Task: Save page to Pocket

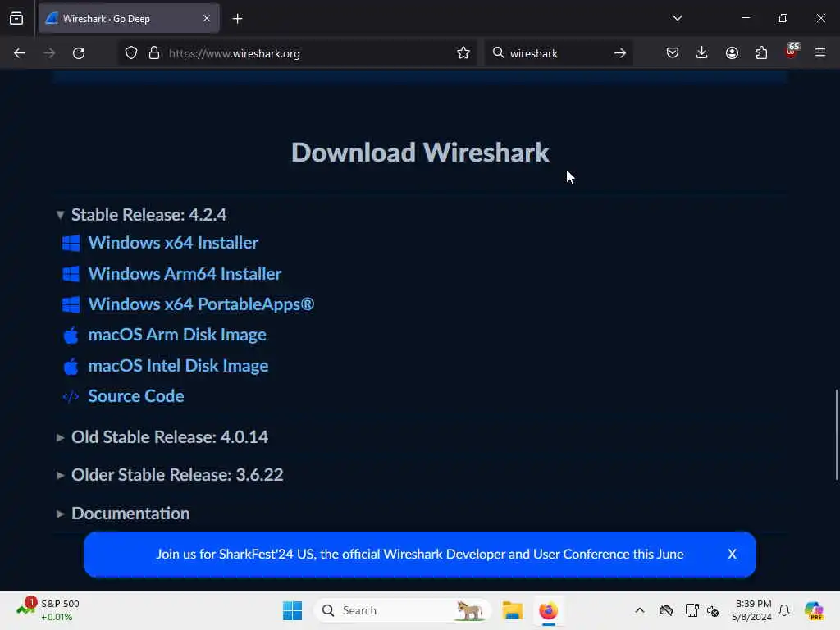Action: [x=673, y=52]
